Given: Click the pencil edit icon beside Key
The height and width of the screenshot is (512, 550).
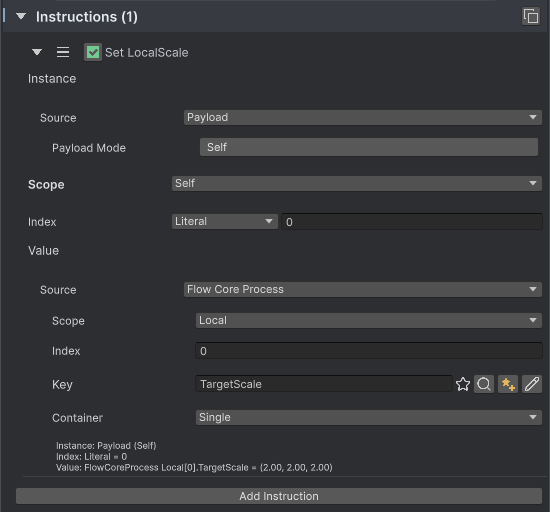Looking at the screenshot, I should pyautogui.click(x=532, y=384).
